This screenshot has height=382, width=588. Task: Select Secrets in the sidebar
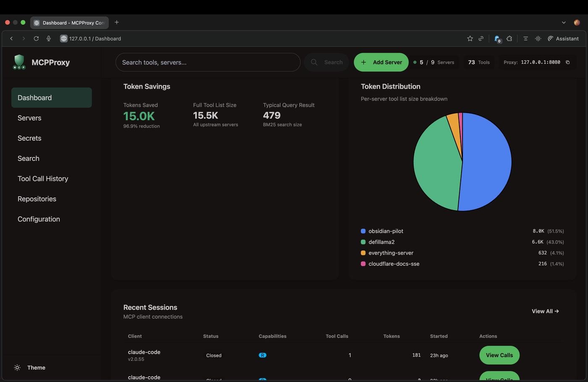click(x=29, y=138)
